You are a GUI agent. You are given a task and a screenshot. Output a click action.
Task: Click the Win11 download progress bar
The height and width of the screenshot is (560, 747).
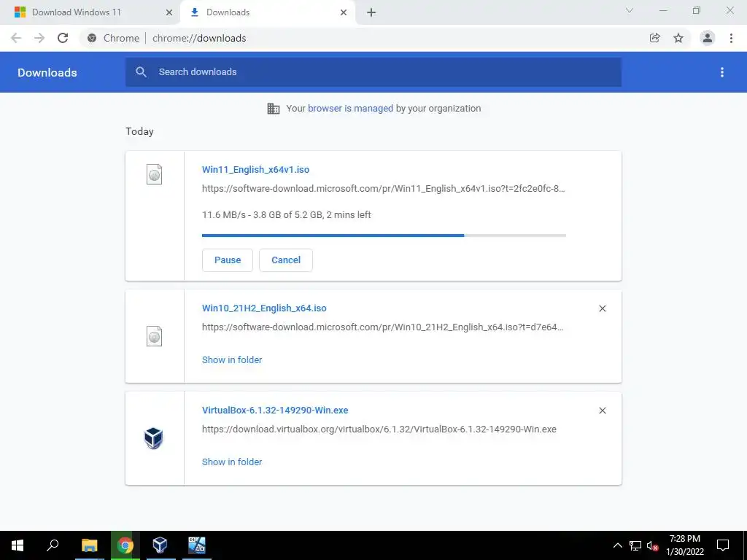384,236
